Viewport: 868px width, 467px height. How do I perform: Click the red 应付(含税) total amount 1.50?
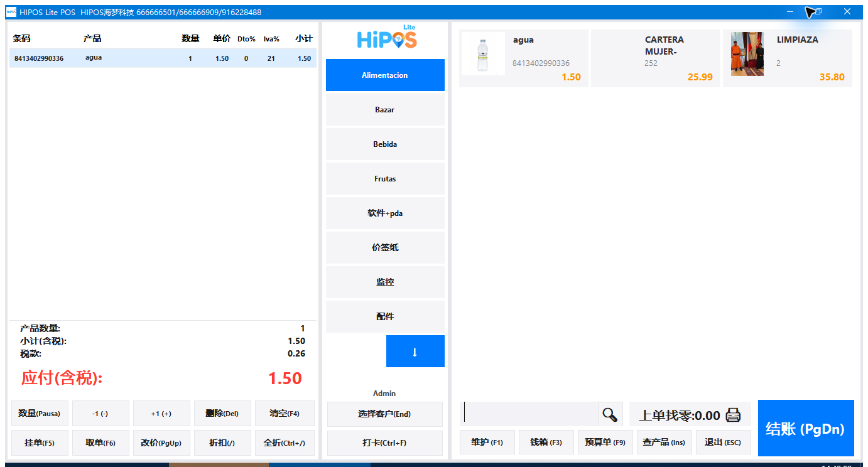(285, 378)
